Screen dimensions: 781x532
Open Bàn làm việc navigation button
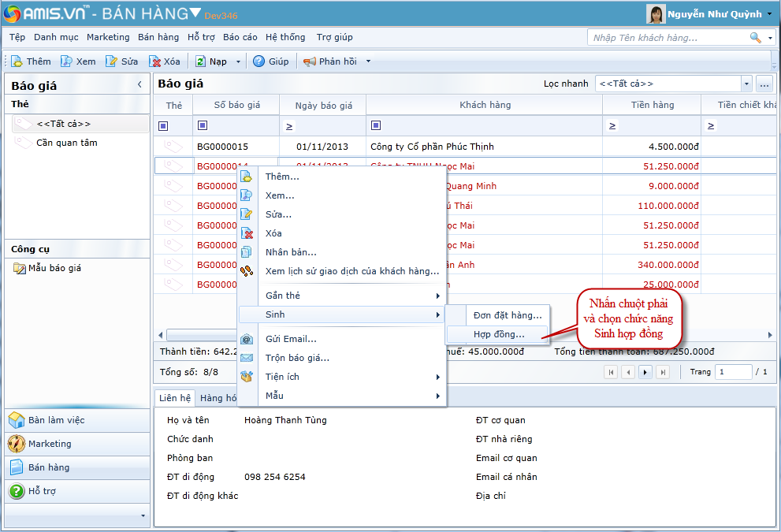55,420
